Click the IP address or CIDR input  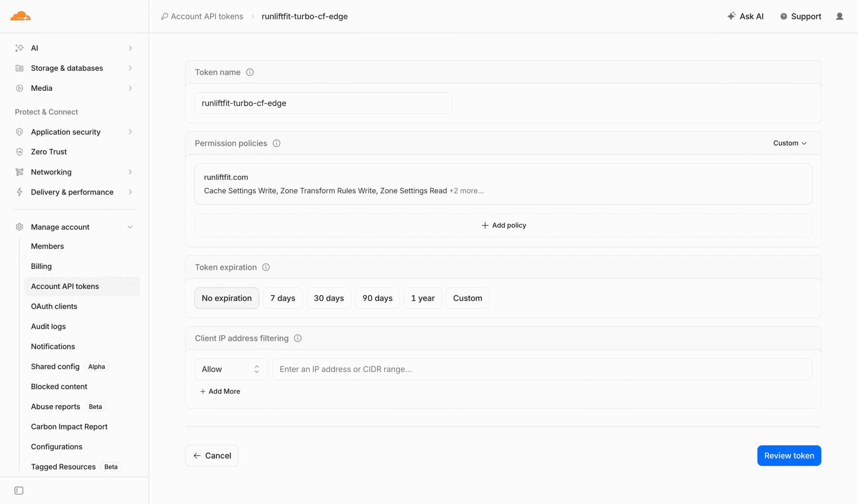point(542,369)
